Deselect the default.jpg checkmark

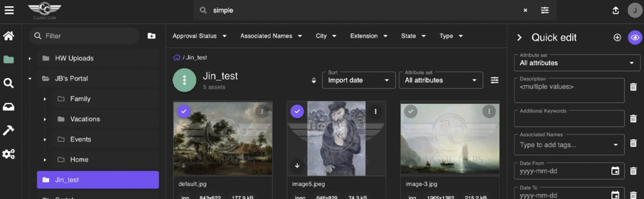pos(184,111)
